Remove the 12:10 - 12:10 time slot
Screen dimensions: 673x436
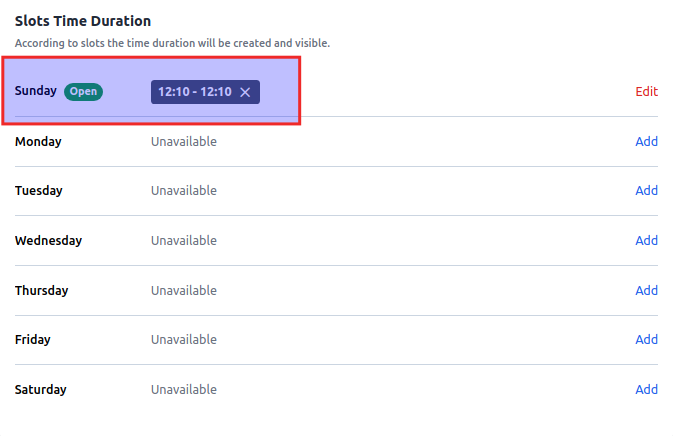click(x=245, y=92)
